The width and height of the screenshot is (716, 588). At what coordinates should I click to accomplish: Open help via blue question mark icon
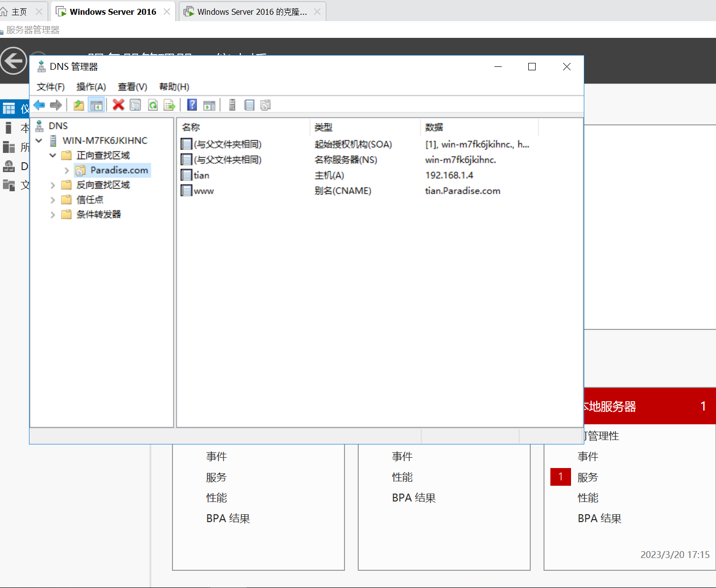pos(192,105)
